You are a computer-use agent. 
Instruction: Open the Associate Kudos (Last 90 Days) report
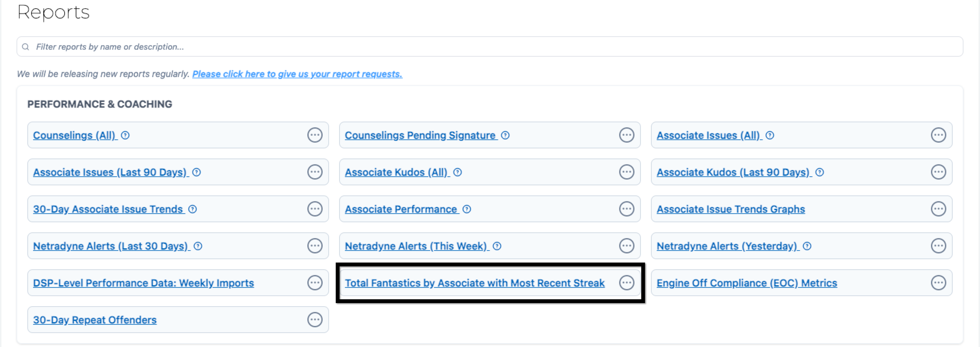point(733,172)
